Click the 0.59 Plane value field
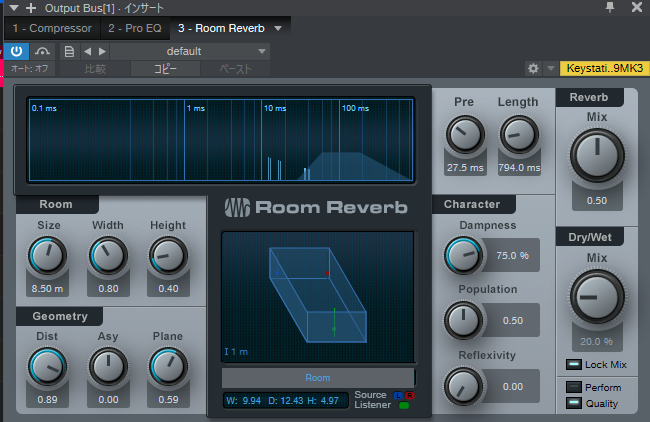Viewport: 650px width, 422px height. point(168,400)
